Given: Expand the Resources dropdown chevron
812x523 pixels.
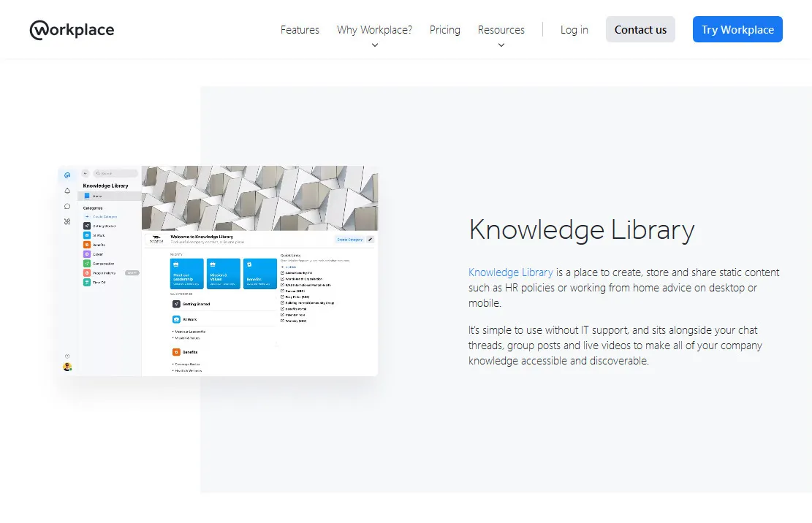Looking at the screenshot, I should [501, 45].
